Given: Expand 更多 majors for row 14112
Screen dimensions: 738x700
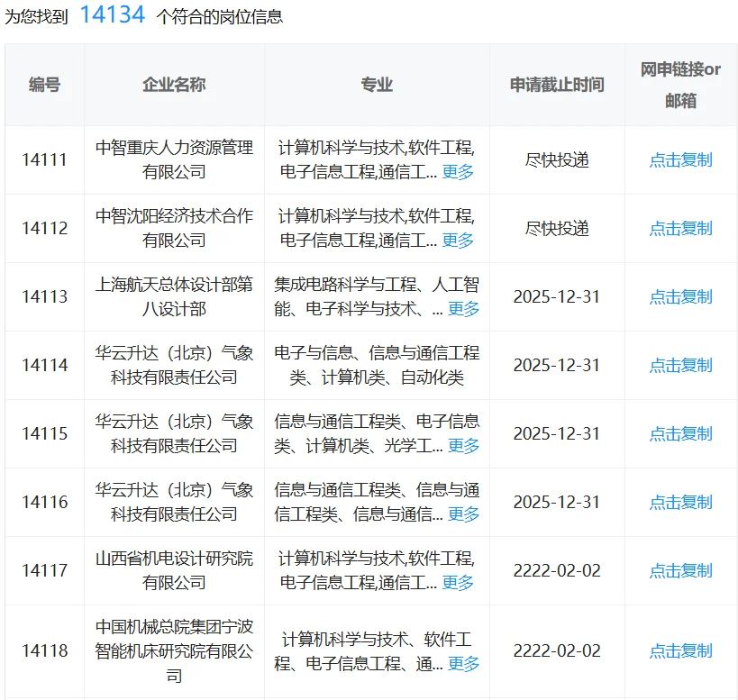Looking at the screenshot, I should [458, 241].
